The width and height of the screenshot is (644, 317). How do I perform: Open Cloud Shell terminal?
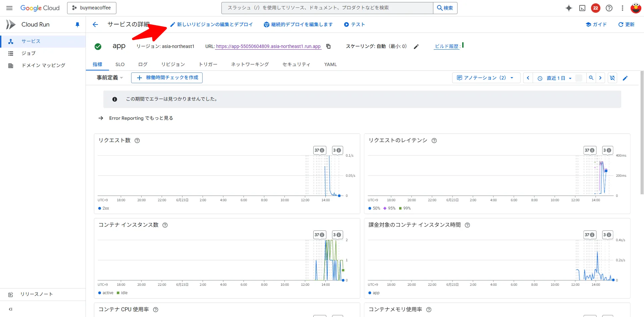point(582,8)
